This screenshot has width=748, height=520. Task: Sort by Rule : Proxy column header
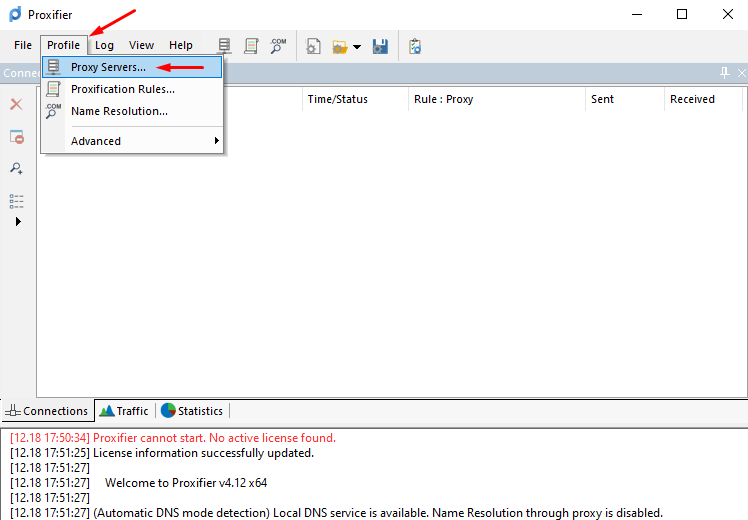(497, 99)
